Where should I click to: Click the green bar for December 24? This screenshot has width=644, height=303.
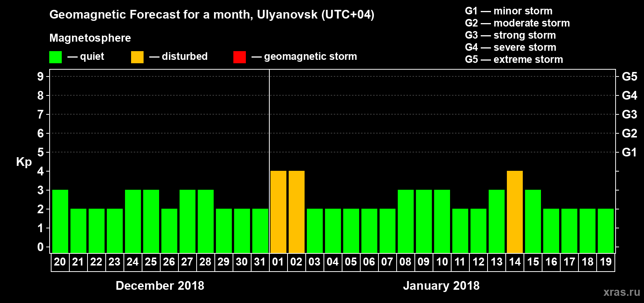tap(133, 221)
